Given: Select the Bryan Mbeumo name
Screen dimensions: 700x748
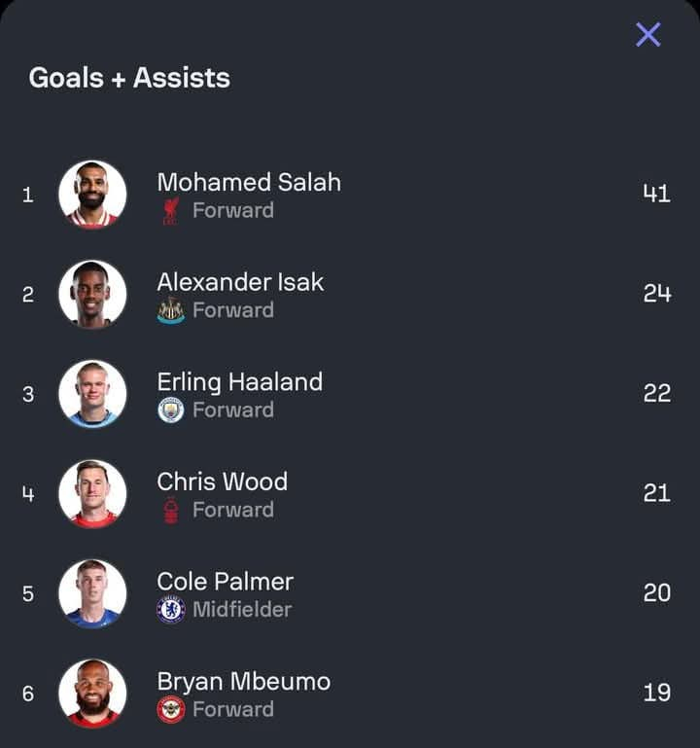Looking at the screenshot, I should (x=243, y=682).
